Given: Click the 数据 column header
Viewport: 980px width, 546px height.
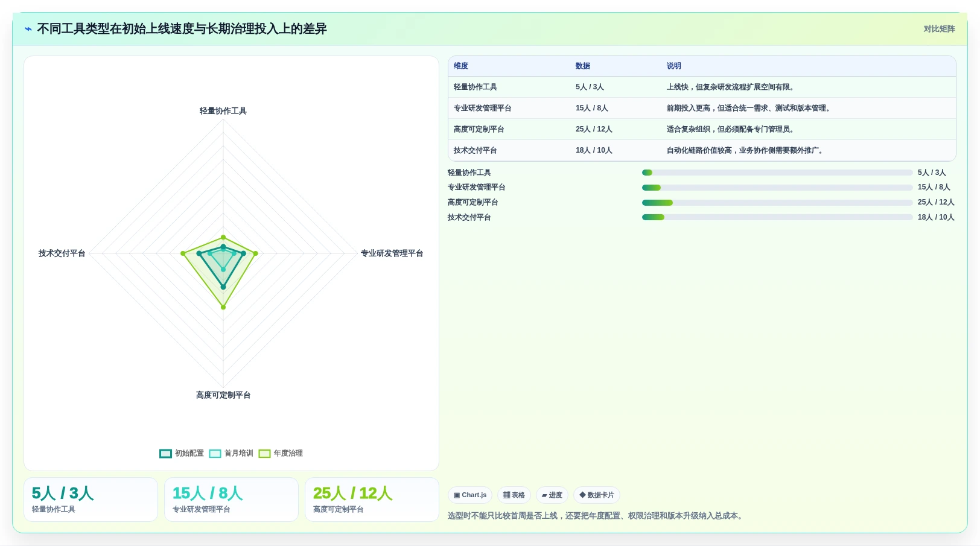Looking at the screenshot, I should coord(583,66).
